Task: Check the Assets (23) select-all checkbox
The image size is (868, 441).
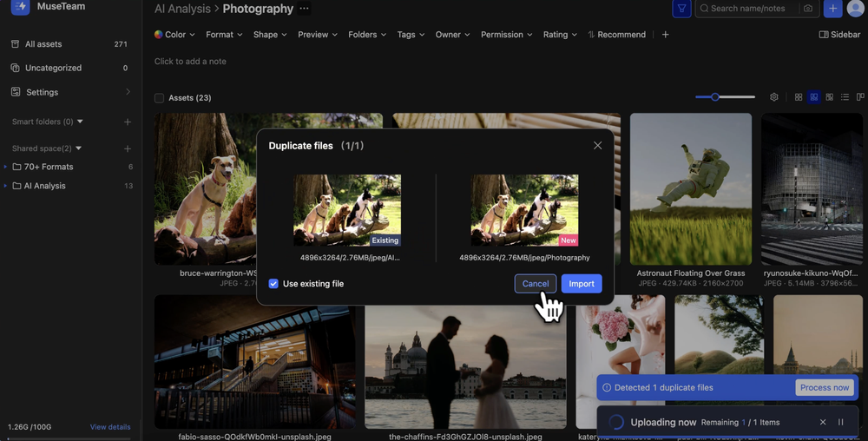Action: 159,98
